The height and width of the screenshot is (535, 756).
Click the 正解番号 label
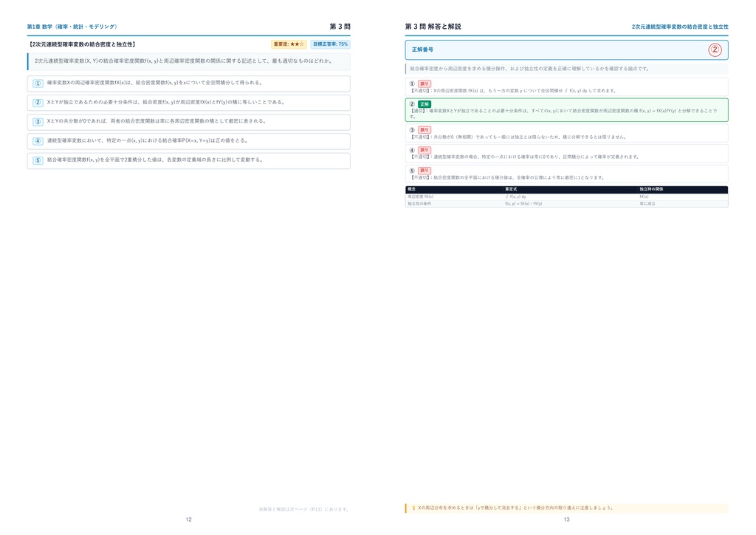[422, 50]
